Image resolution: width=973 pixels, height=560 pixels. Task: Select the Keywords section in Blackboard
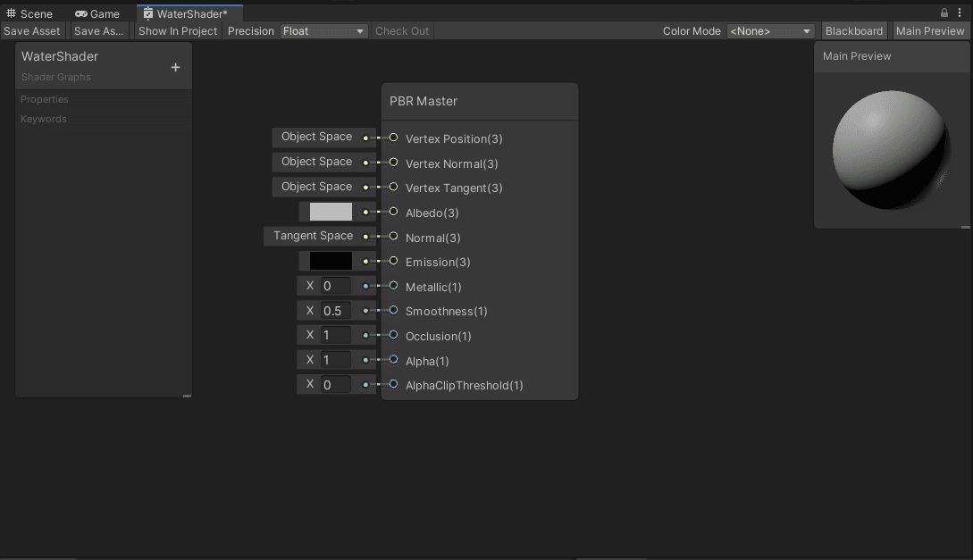tap(44, 119)
